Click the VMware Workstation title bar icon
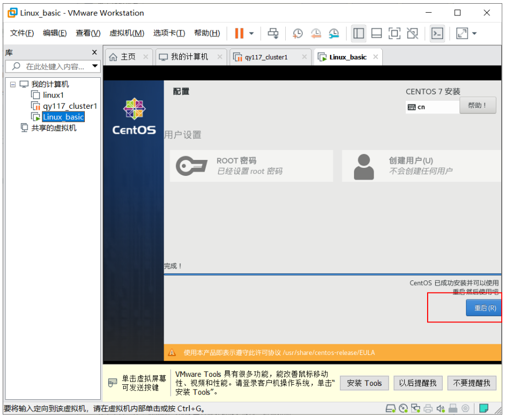This screenshot has height=420, width=506. tap(12, 13)
